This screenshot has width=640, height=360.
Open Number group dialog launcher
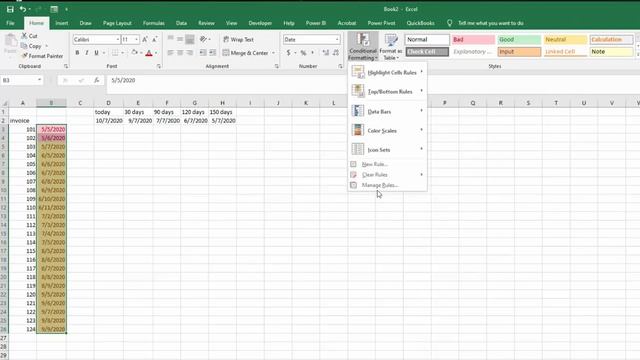click(340, 66)
